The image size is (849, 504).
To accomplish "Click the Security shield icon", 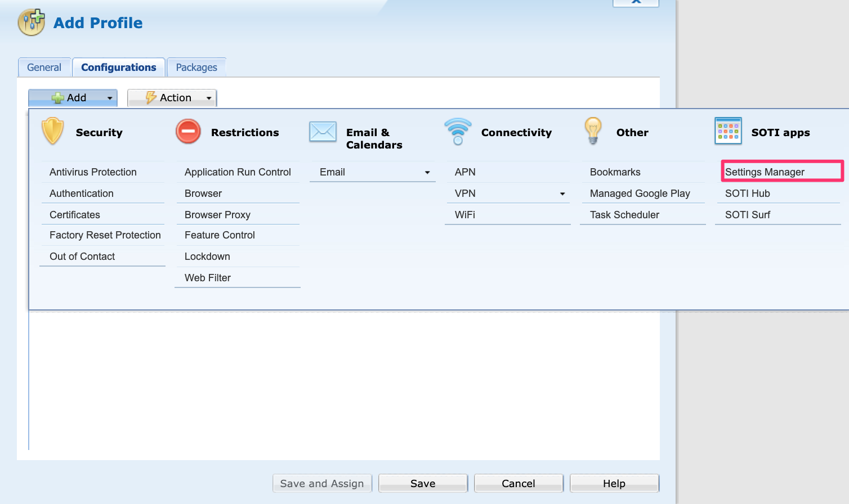I will (53, 131).
